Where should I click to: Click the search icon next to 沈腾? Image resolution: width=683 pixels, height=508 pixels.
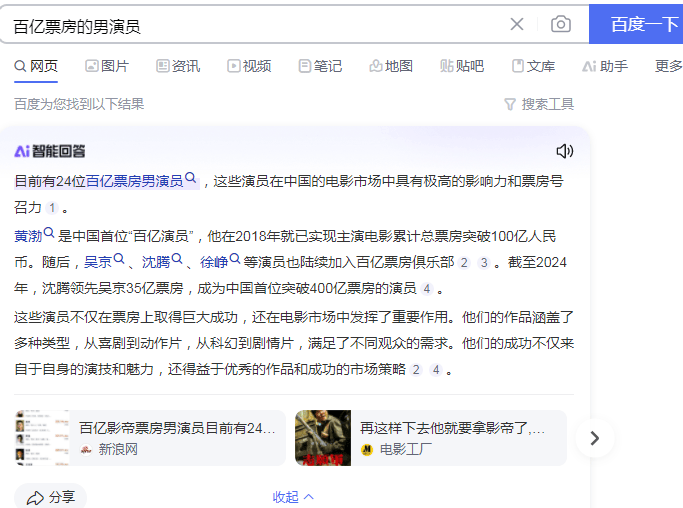click(177, 259)
